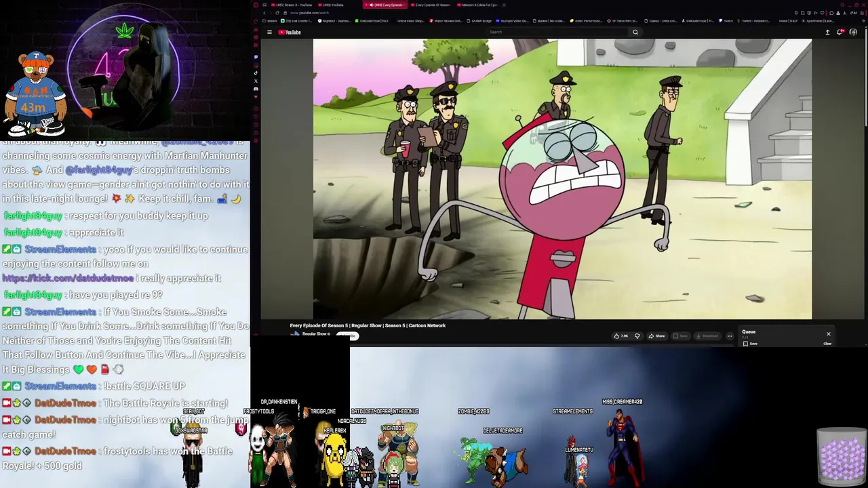This screenshot has height=488, width=868.
Task: Click 'The Battle Royale is starting!' chat message
Action: pyautogui.click(x=165, y=404)
